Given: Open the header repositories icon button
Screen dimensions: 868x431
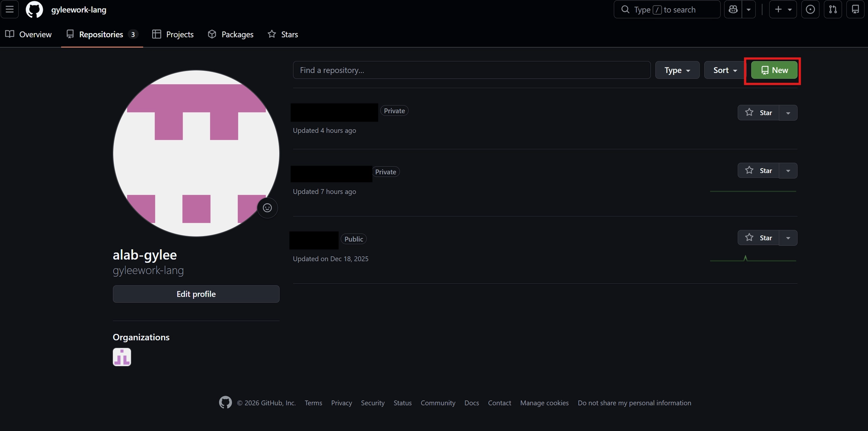Looking at the screenshot, I should [855, 9].
